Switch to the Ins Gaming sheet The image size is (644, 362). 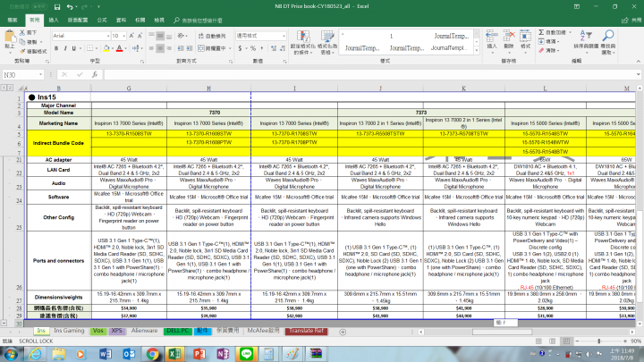69,331
